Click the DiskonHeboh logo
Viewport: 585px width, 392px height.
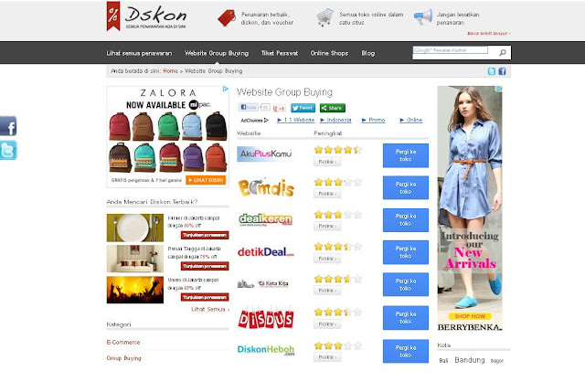pyautogui.click(x=266, y=350)
